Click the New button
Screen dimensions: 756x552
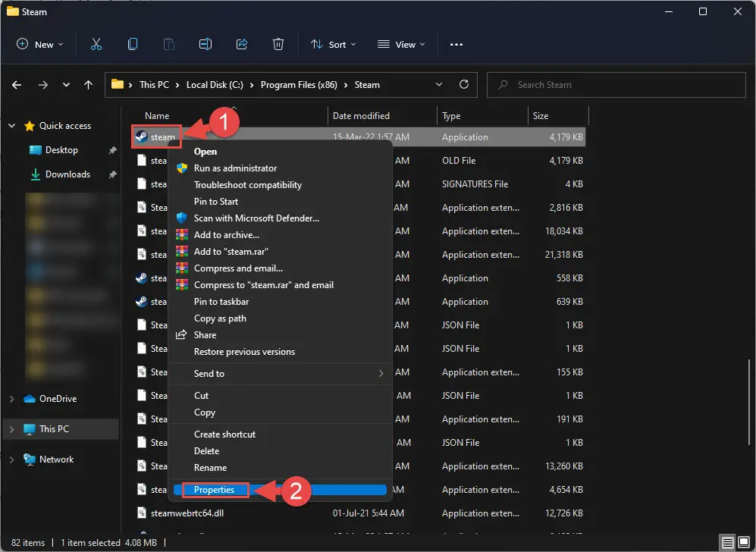[x=40, y=44]
